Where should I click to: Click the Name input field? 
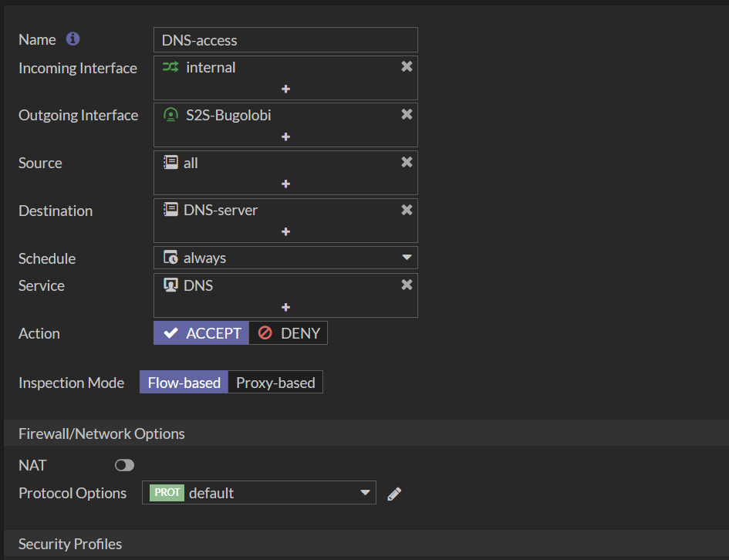(285, 40)
